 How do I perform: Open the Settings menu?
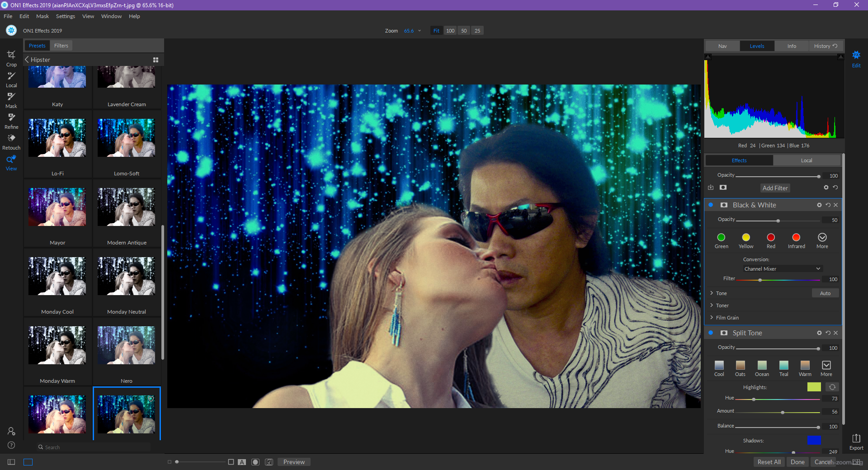pyautogui.click(x=66, y=16)
